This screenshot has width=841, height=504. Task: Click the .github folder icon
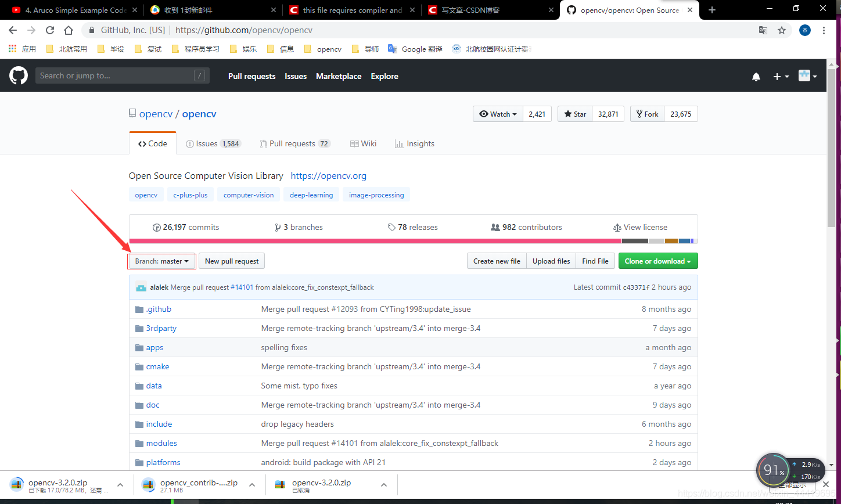point(139,309)
